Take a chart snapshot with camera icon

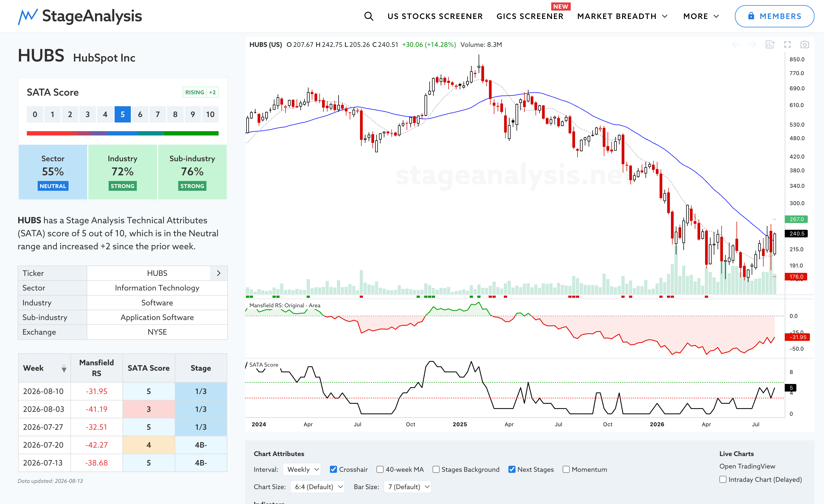[x=804, y=44]
